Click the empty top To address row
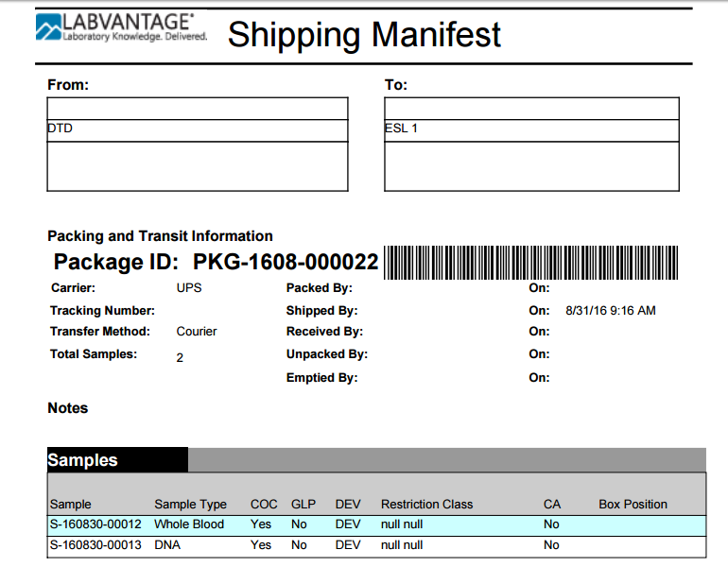728x567 pixels. [531, 109]
